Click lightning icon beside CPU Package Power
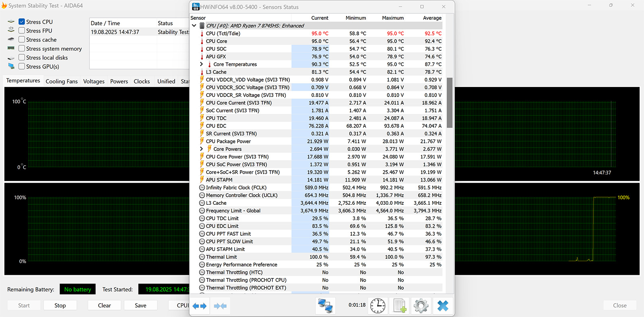 coord(202,141)
